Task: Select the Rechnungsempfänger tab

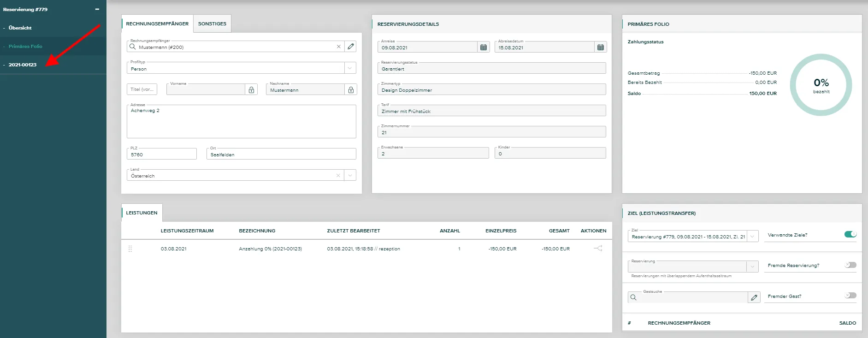Action: (157, 24)
